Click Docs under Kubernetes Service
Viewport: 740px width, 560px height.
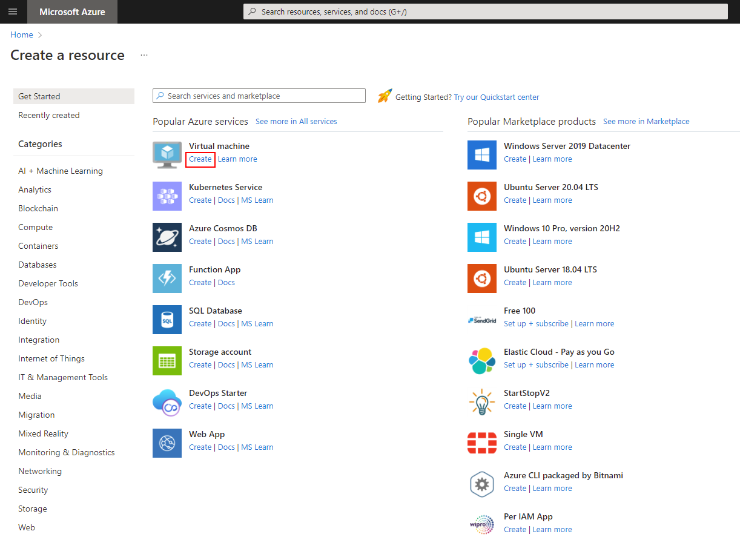point(226,200)
